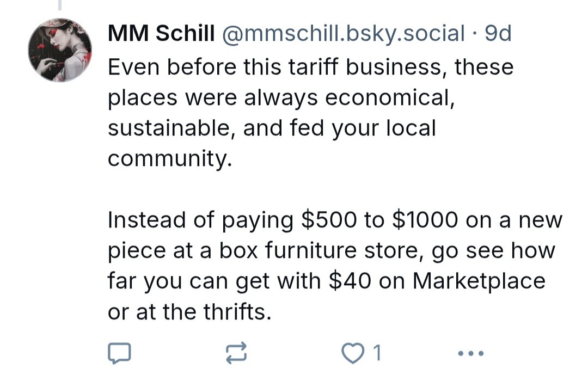Open the MM Schill display name
The height and width of the screenshot is (387, 588).
click(x=161, y=33)
